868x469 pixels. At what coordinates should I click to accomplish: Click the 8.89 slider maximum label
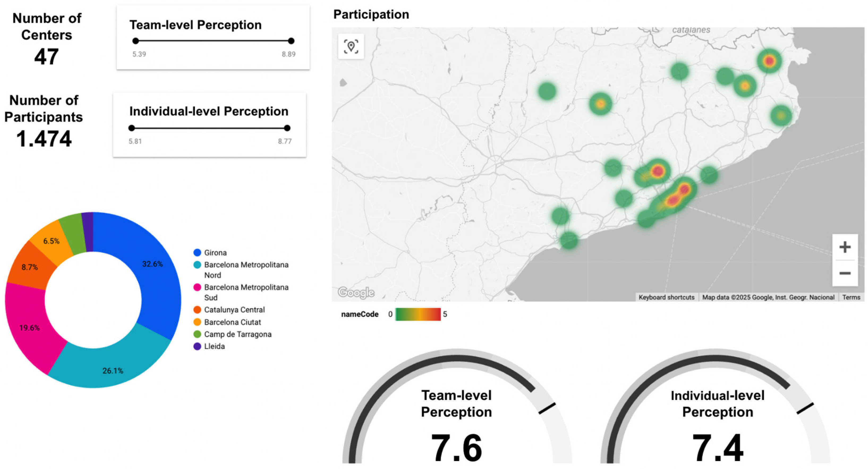(289, 54)
